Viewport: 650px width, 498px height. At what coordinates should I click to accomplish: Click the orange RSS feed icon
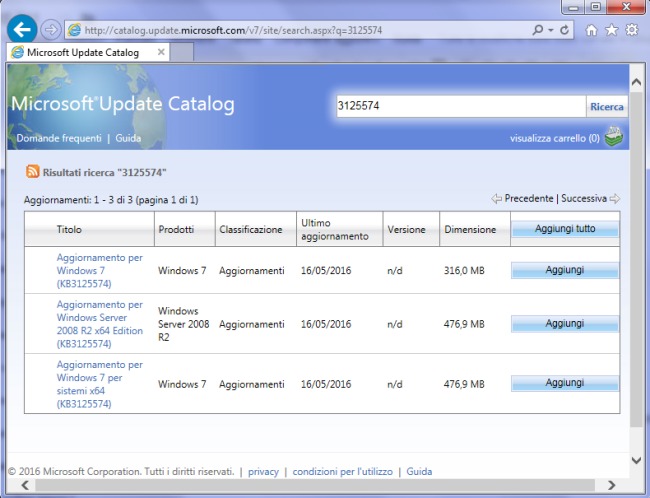[x=33, y=171]
